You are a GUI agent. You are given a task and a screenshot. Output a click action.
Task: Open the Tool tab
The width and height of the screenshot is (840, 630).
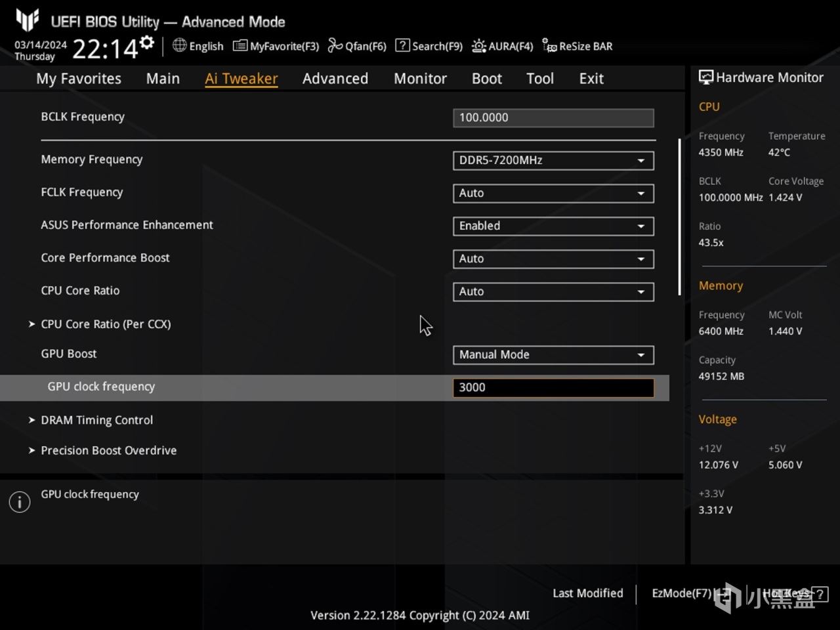540,79
